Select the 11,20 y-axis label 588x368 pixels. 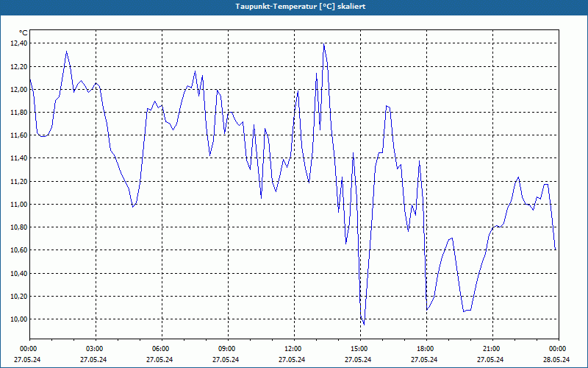(19, 181)
